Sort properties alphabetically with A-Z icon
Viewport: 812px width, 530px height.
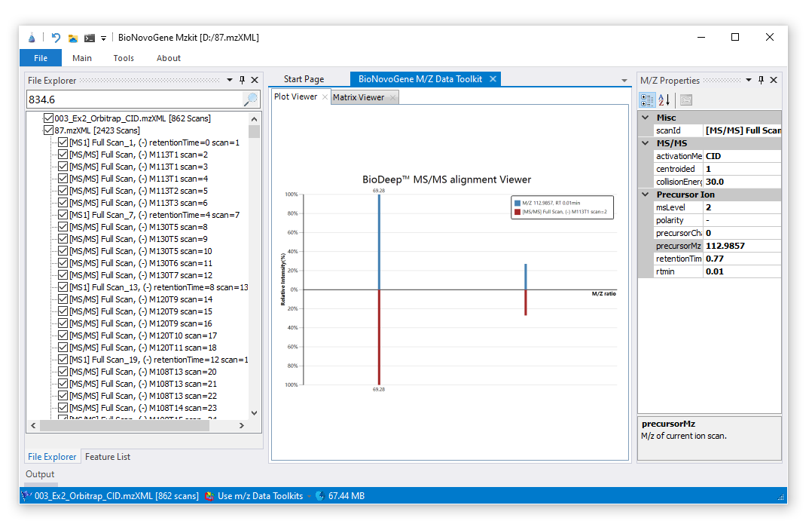664,100
